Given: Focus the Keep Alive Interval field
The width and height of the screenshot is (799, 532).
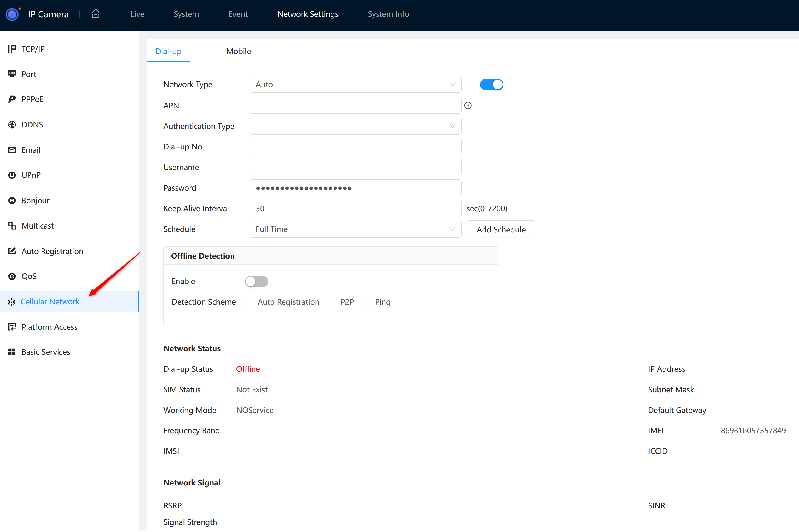Looking at the screenshot, I should [x=355, y=209].
